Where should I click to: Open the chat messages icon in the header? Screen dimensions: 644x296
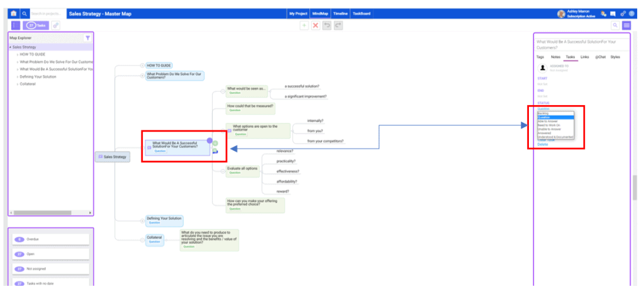[613, 14]
